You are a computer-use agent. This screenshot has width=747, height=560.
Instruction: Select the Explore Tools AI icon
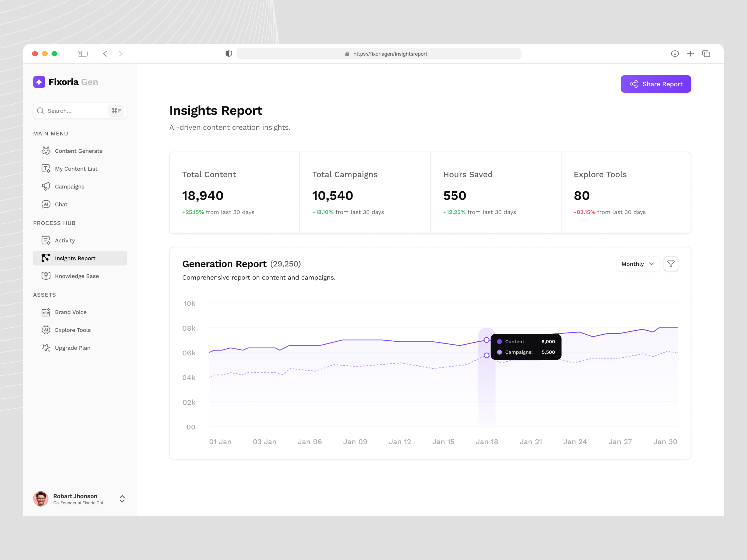pyautogui.click(x=46, y=330)
